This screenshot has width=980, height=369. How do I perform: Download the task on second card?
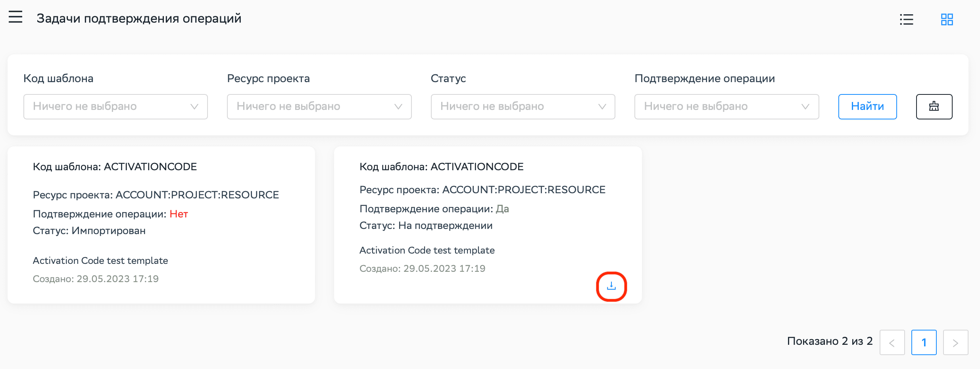pyautogui.click(x=611, y=286)
